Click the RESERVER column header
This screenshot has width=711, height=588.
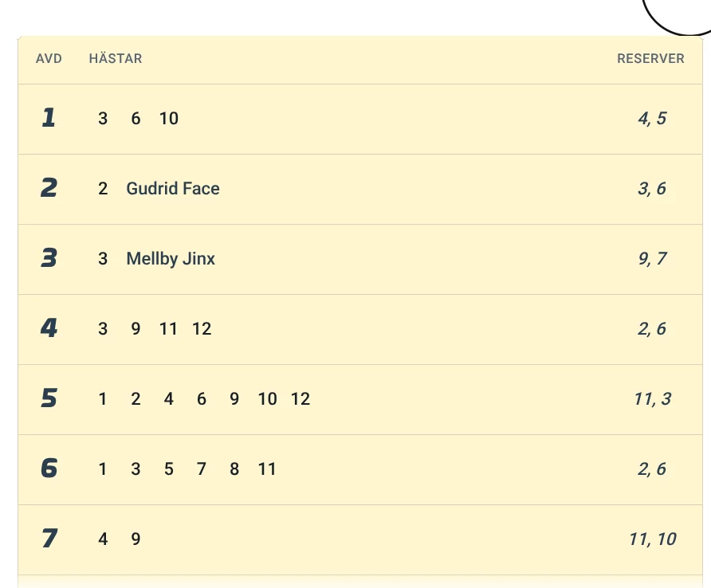650,58
